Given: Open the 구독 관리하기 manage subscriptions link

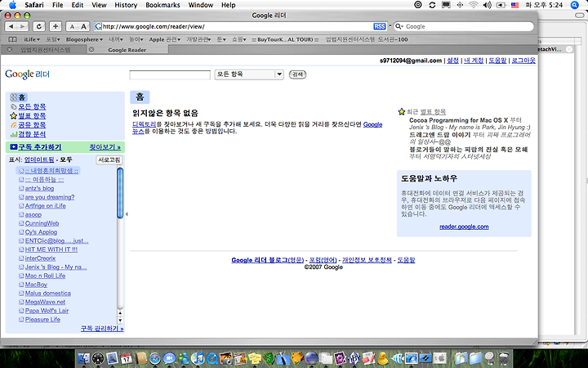Looking at the screenshot, I should pyautogui.click(x=102, y=329).
